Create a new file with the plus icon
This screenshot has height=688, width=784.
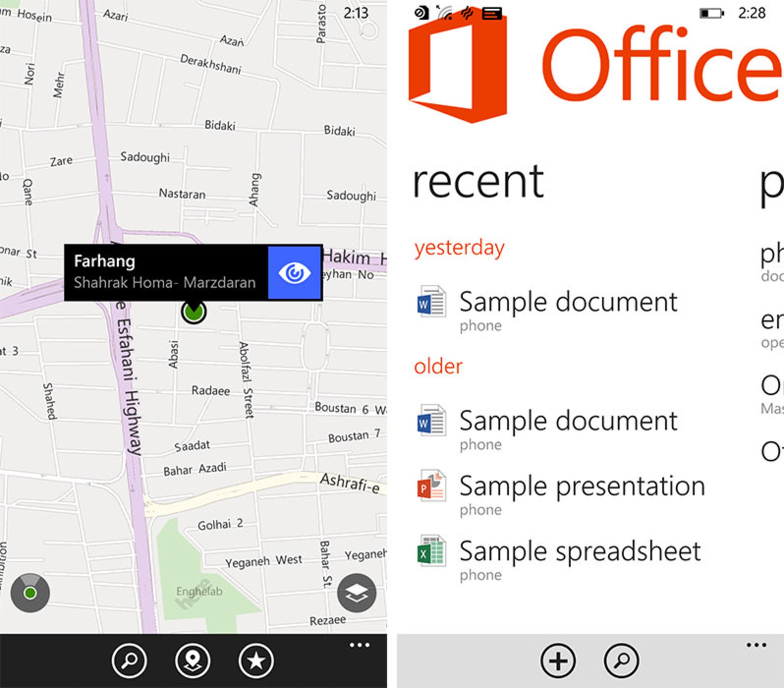click(x=558, y=661)
